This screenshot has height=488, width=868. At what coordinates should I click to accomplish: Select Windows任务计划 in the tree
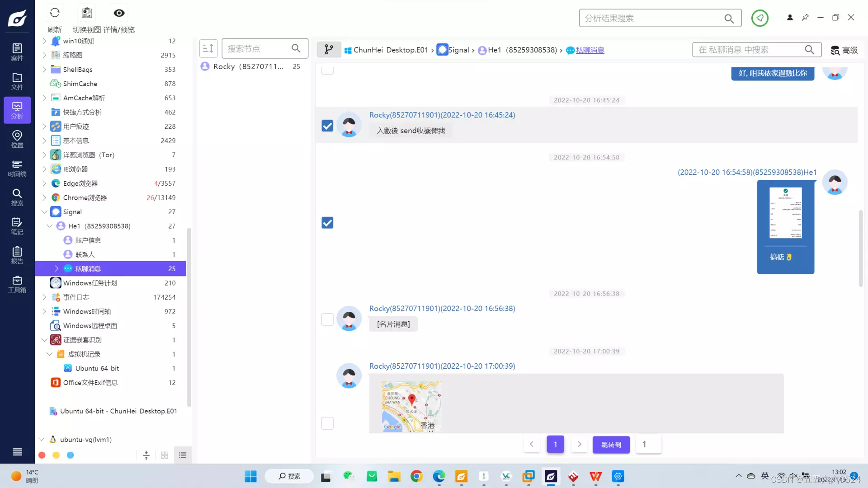point(90,283)
